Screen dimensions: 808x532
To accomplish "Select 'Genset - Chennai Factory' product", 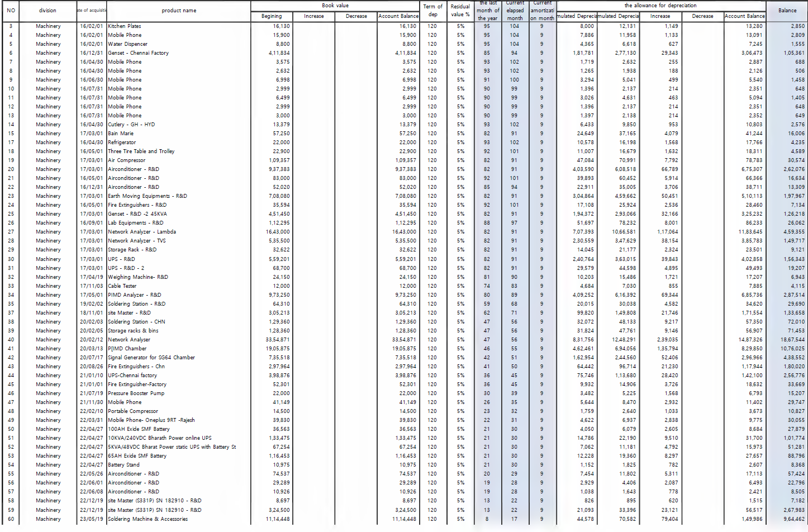I will click(138, 53).
